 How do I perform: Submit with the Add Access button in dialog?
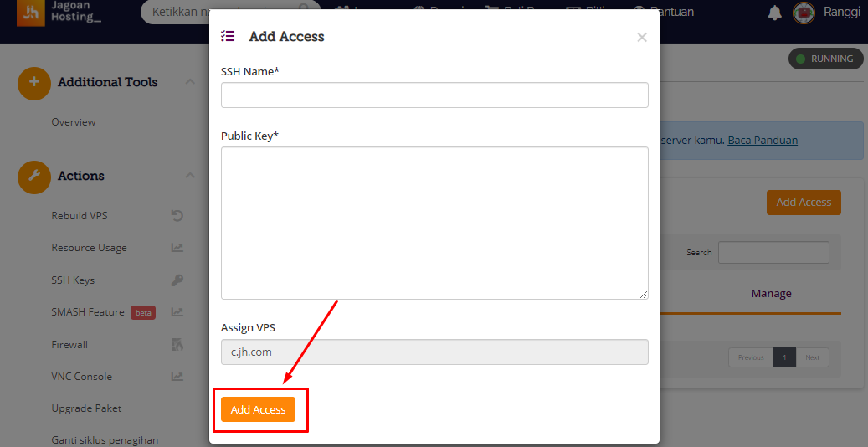tap(258, 409)
